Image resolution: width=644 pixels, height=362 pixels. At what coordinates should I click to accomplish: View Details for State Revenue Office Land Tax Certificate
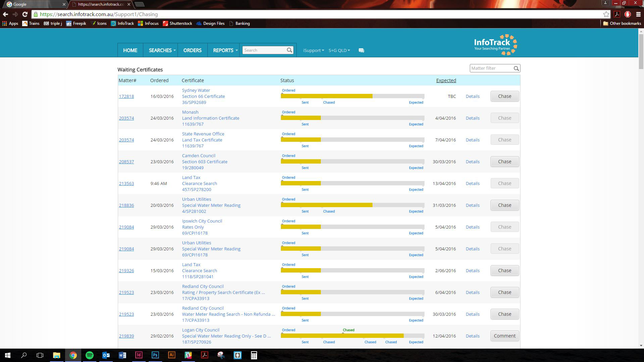[x=473, y=140]
